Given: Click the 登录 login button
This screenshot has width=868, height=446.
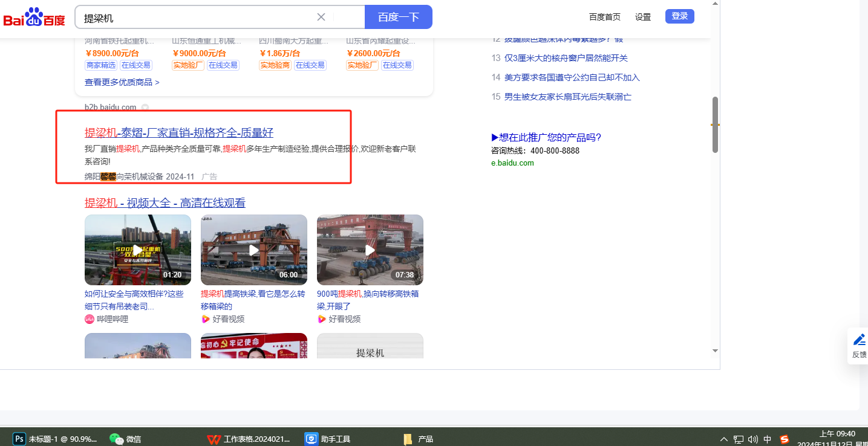Looking at the screenshot, I should coord(679,16).
